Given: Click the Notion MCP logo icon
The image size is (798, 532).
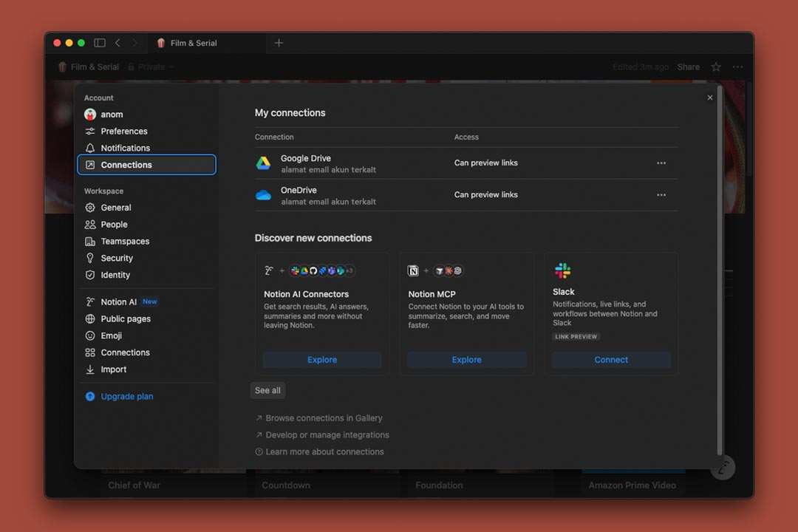Looking at the screenshot, I should (413, 271).
